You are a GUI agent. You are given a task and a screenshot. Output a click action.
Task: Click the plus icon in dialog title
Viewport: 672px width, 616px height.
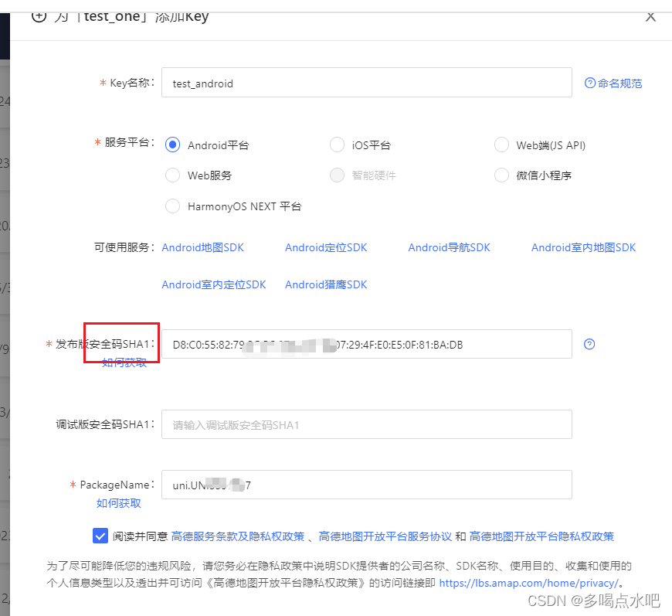point(39,17)
